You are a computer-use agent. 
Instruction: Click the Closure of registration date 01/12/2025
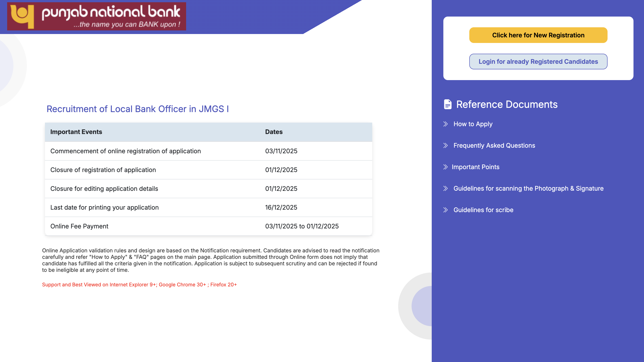(281, 170)
